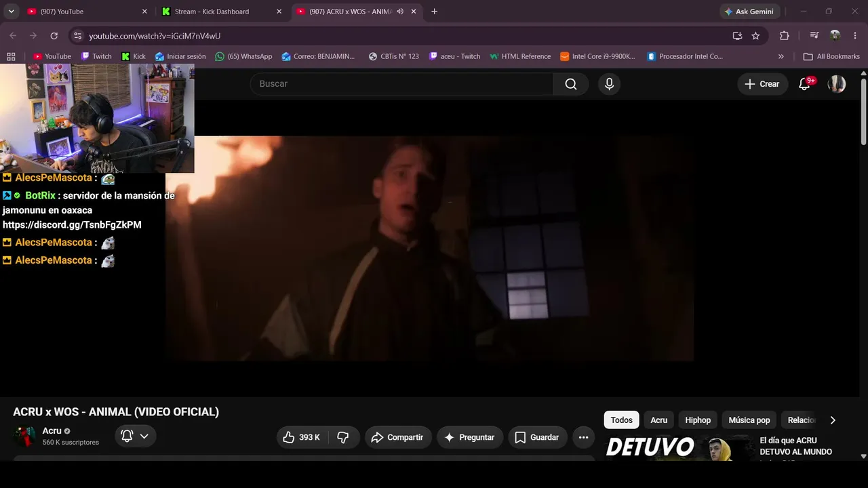Open the Crear menu
This screenshot has width=868, height=488.
tap(762, 84)
